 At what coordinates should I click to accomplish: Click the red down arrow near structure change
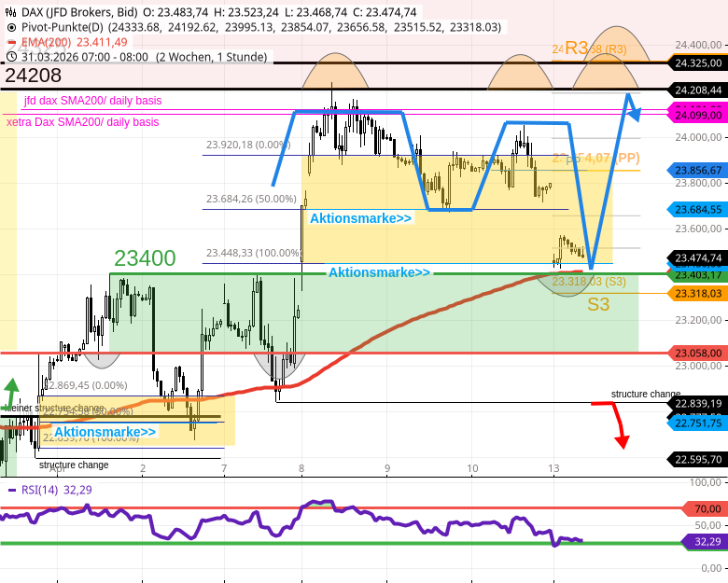click(621, 438)
